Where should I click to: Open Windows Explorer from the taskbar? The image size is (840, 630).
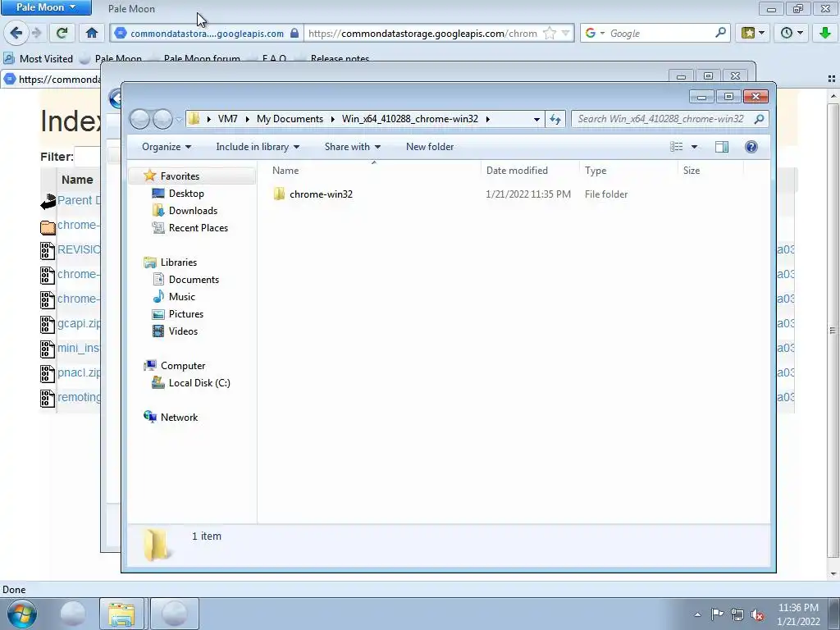[x=121, y=614]
